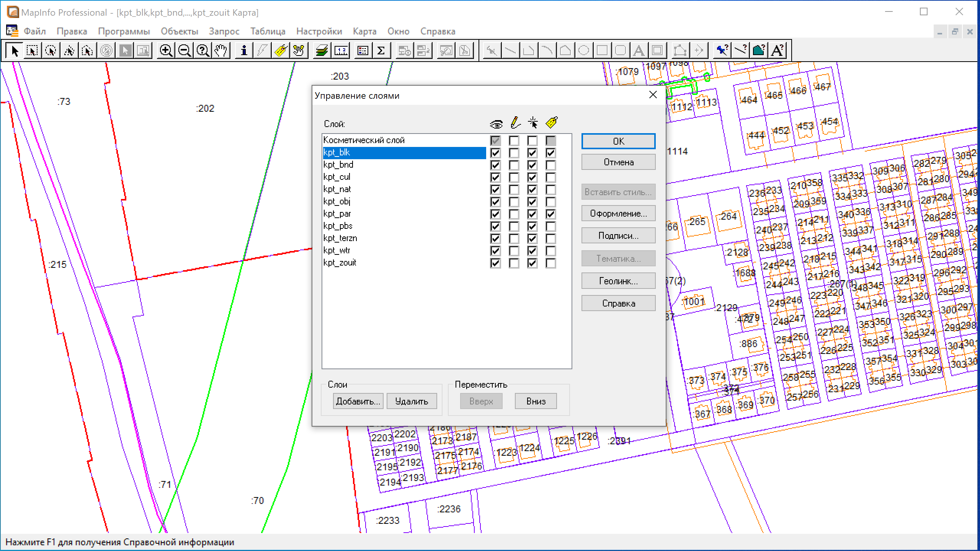This screenshot has width=980, height=551.
Task: Select the Drag Map Window tool
Action: 299,51
